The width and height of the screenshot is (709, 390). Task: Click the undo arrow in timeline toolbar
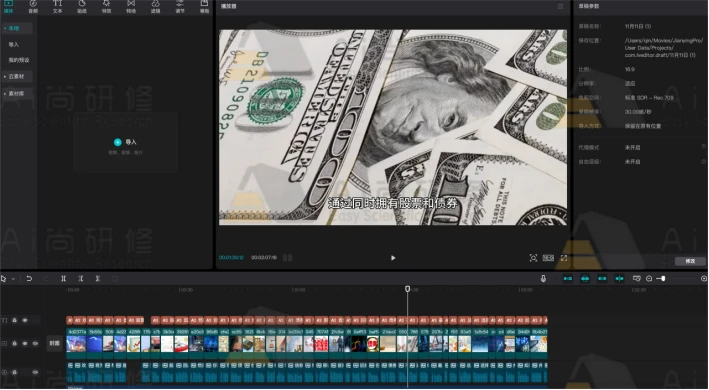29,279
